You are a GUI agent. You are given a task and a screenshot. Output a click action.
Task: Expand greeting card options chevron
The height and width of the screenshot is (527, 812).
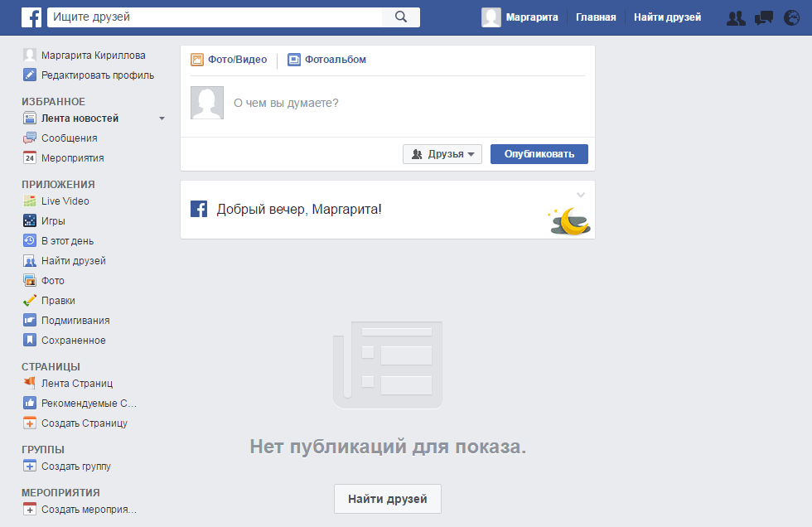[581, 196]
